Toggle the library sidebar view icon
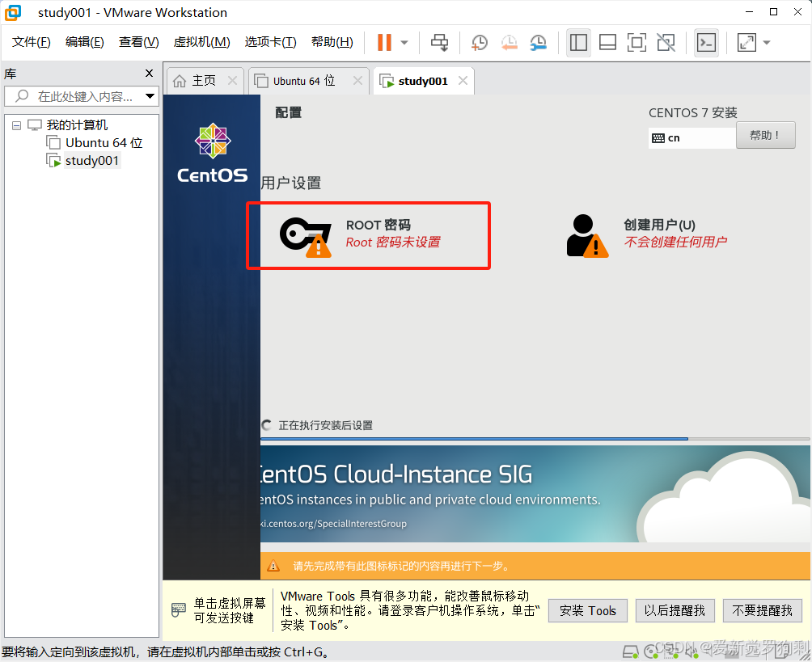The width and height of the screenshot is (812, 662). [578, 43]
